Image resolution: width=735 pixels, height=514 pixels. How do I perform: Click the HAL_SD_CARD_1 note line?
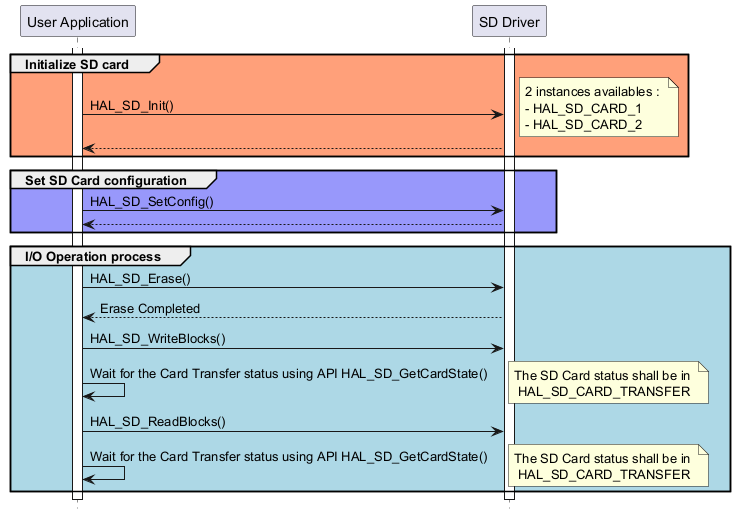click(583, 108)
